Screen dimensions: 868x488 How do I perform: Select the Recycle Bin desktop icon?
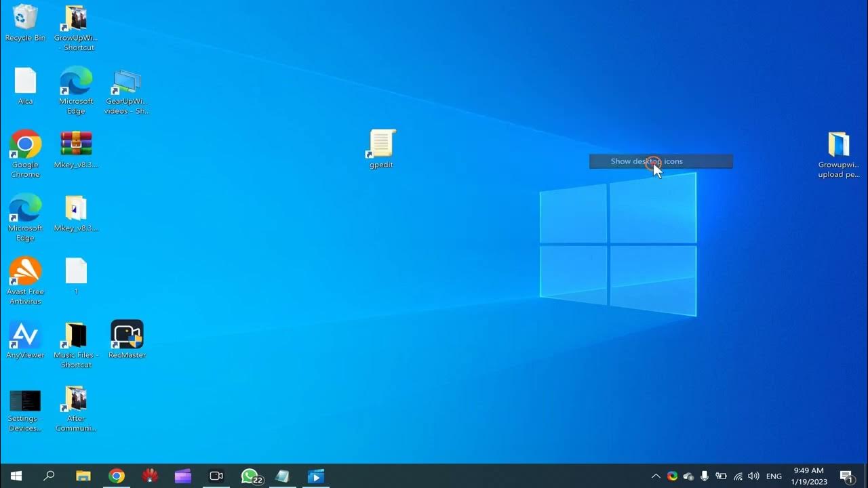[x=25, y=22]
